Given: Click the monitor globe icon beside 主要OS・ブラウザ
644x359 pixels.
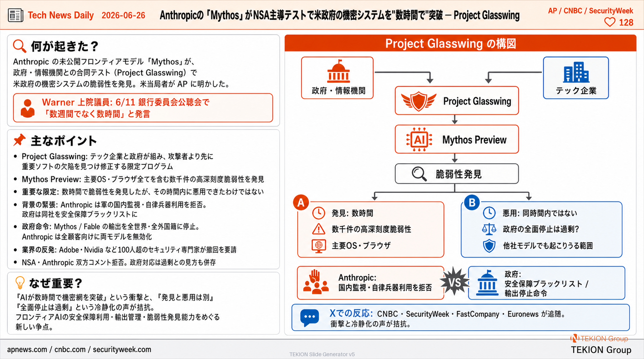Looking at the screenshot, I should [x=318, y=246].
